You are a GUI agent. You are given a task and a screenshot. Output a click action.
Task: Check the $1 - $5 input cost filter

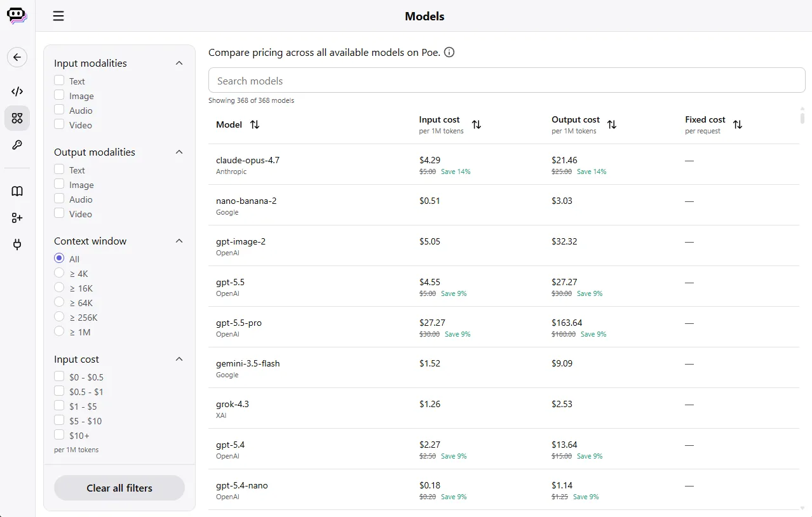[x=59, y=406]
